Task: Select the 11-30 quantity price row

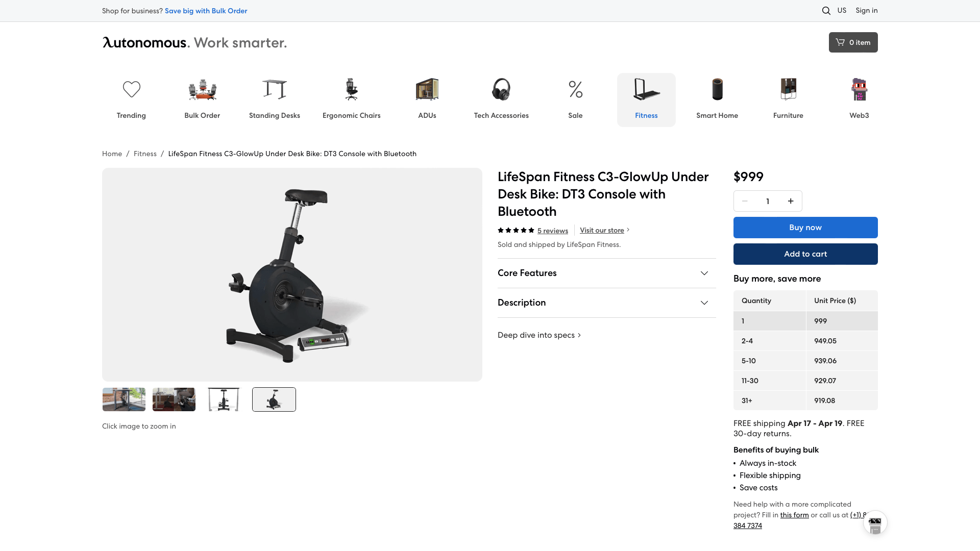Action: 805,381
